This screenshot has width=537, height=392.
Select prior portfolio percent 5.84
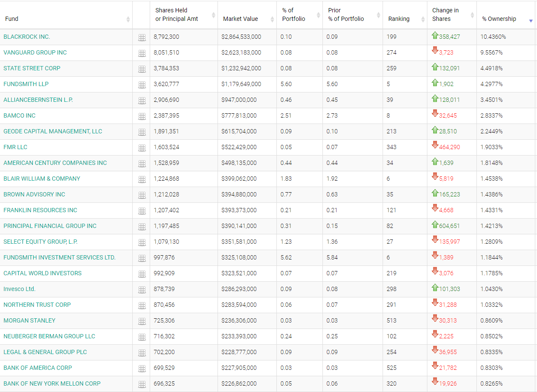(332, 257)
